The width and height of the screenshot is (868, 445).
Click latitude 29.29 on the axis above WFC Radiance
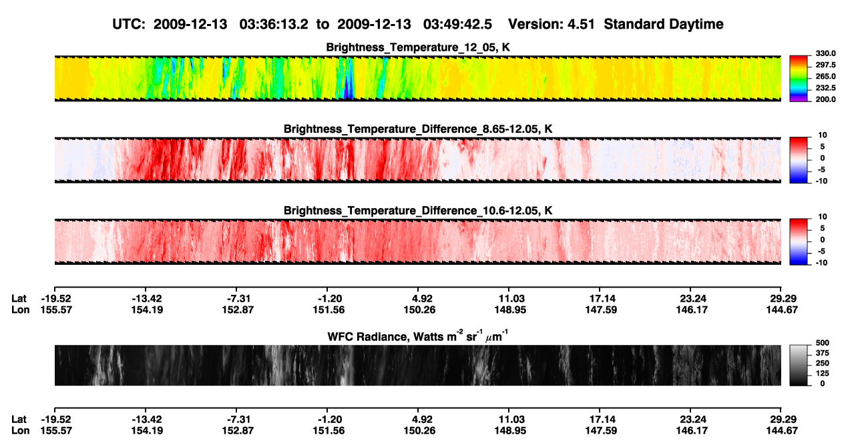(x=781, y=298)
